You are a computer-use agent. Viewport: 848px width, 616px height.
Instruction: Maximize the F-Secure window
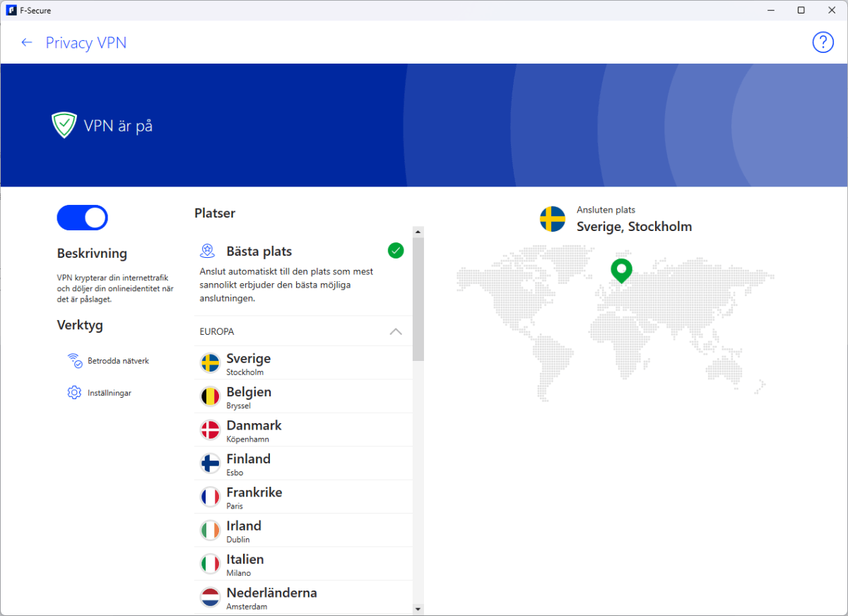pyautogui.click(x=801, y=10)
